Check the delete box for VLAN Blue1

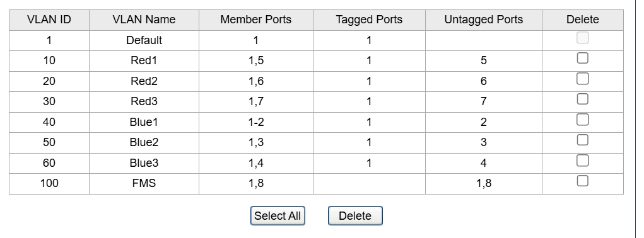582,120
